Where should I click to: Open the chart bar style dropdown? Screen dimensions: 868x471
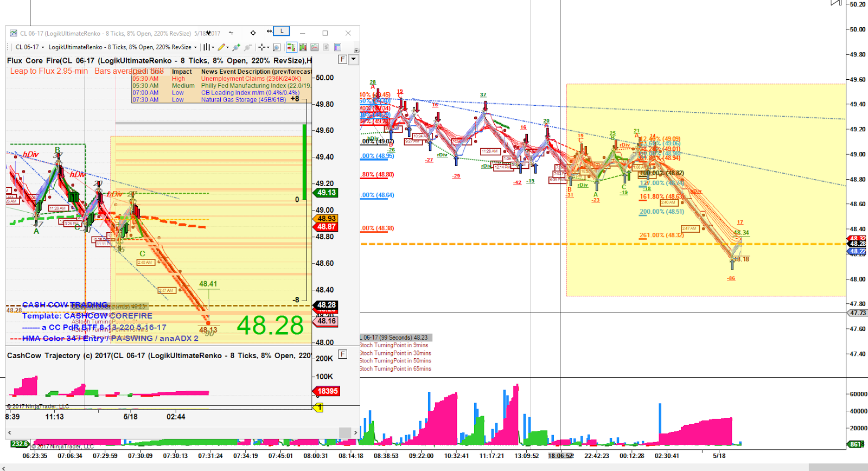209,47
